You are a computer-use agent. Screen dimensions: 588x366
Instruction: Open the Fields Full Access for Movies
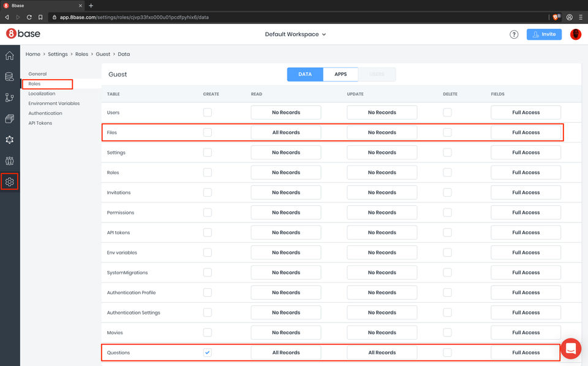click(x=526, y=332)
